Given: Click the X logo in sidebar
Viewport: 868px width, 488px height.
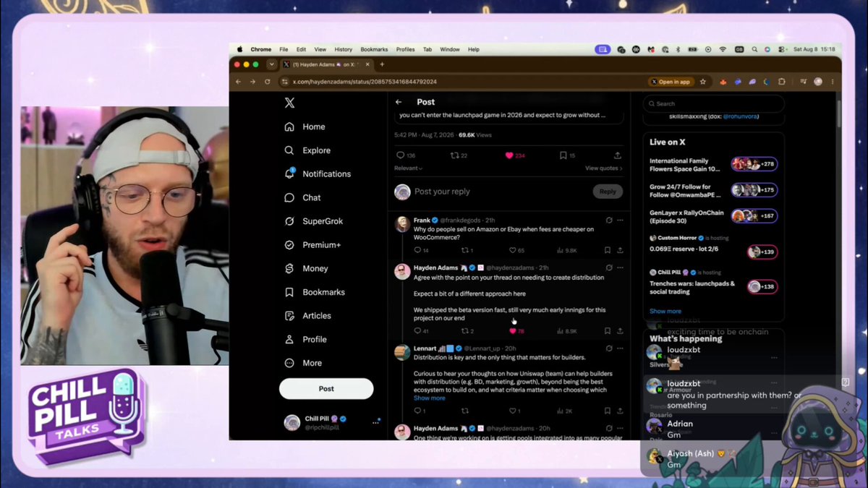Looking at the screenshot, I should pos(289,103).
